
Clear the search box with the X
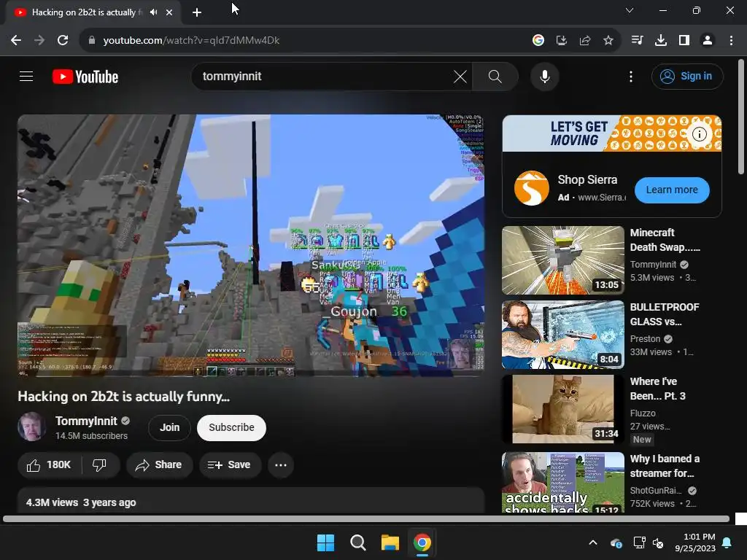pyautogui.click(x=460, y=77)
